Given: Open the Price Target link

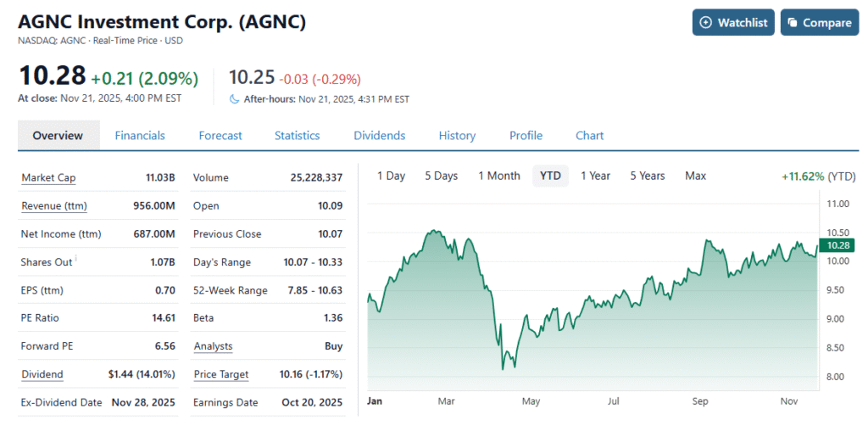Looking at the screenshot, I should 221,374.
